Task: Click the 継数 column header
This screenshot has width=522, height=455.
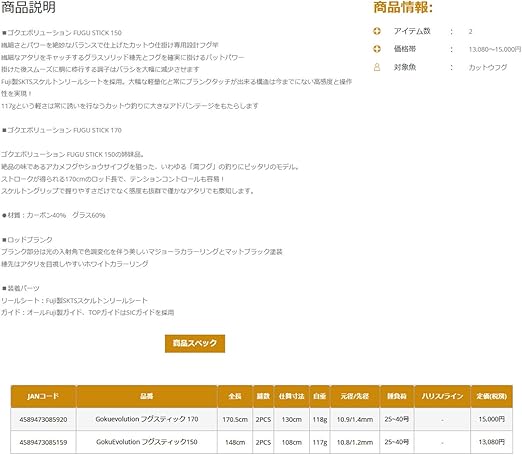Action: click(263, 396)
